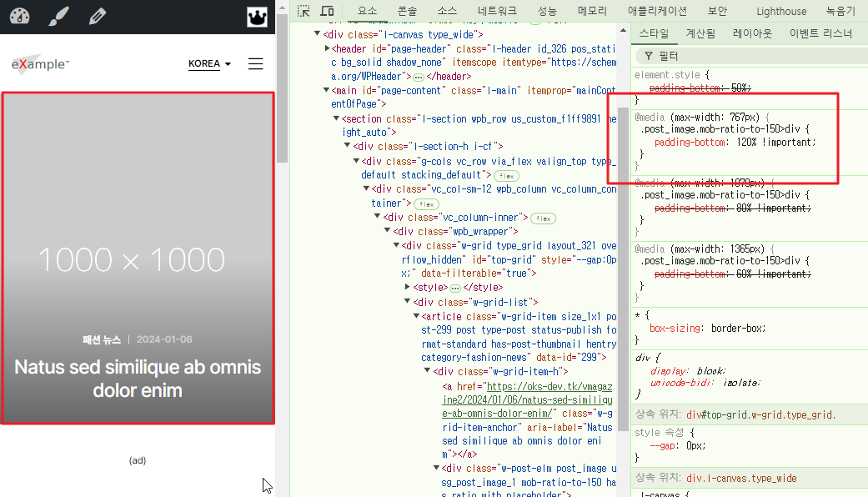The image size is (868, 497).
Task: Open the 성능 tab
Action: pos(547,11)
